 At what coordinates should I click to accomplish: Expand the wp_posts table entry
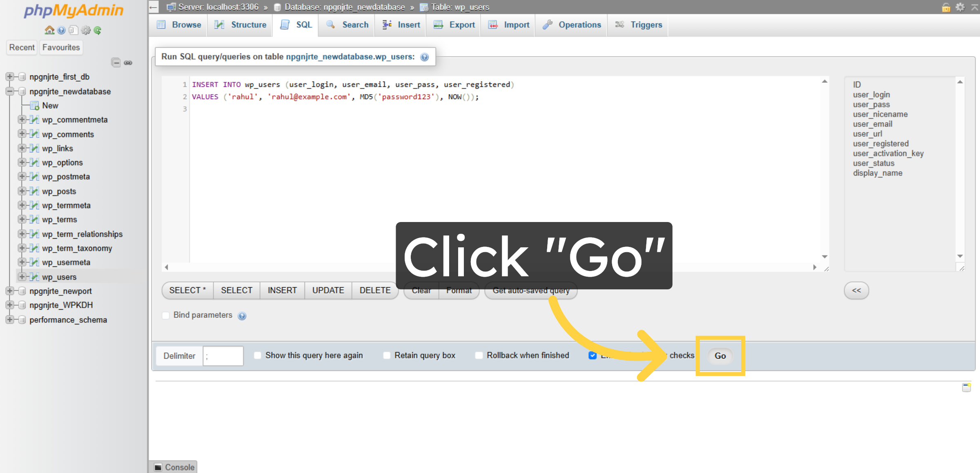pyautogui.click(x=22, y=191)
